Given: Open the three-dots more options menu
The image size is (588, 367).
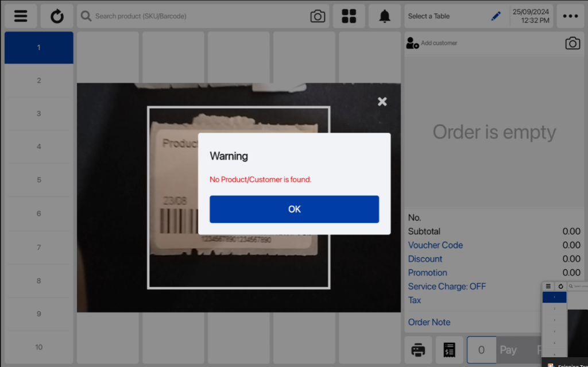Looking at the screenshot, I should tap(570, 16).
